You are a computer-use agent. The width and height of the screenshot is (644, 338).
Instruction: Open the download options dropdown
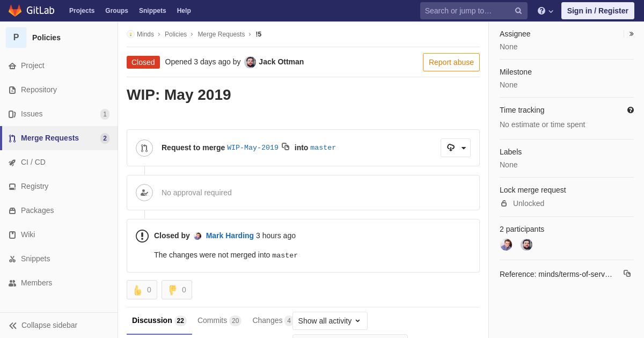[x=456, y=148]
